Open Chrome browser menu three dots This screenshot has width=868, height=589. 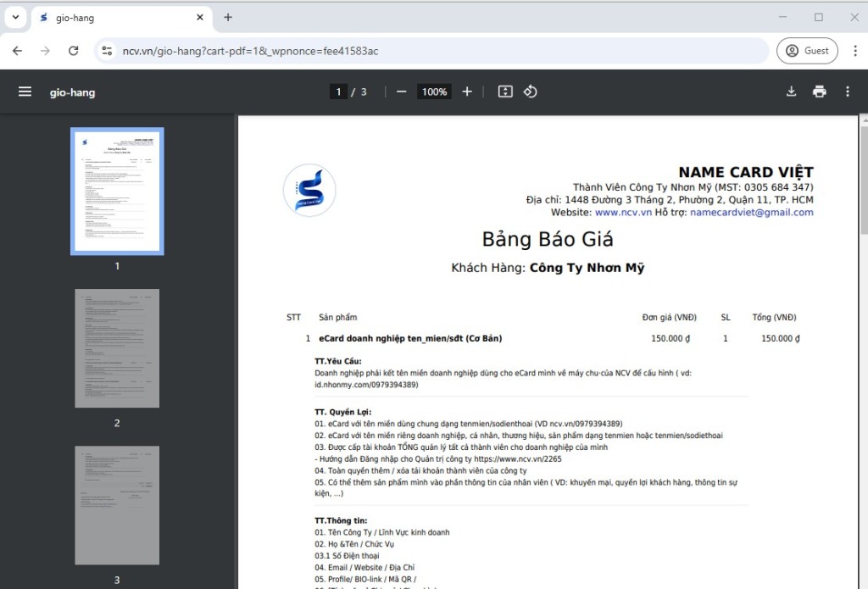(851, 51)
